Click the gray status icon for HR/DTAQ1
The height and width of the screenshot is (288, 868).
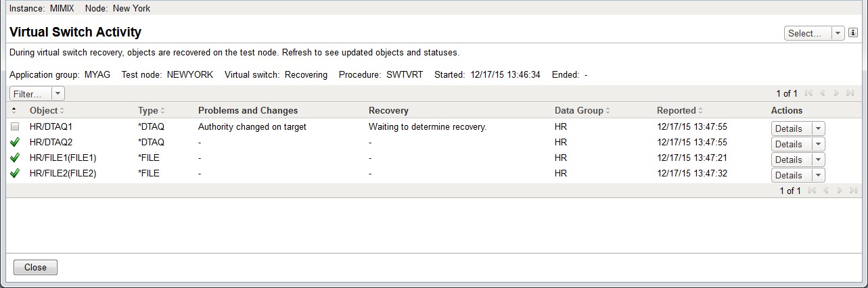[15, 127]
